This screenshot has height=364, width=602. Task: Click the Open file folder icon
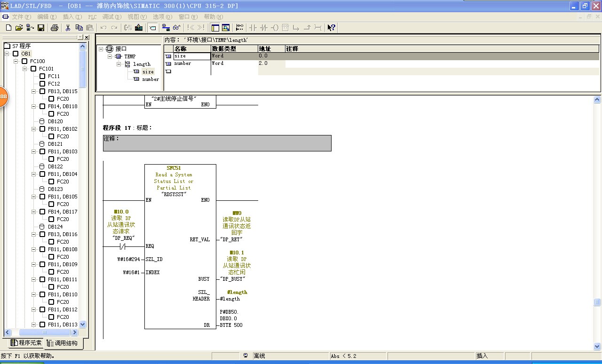[x=19, y=28]
